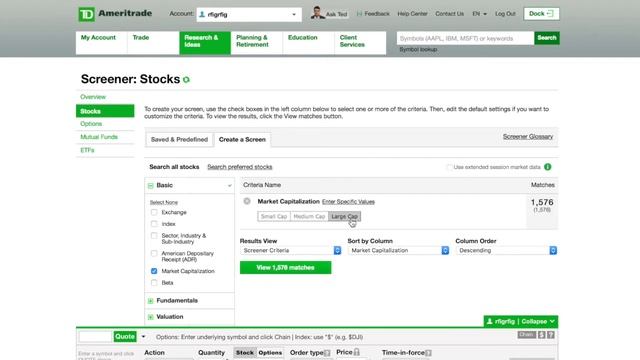
Task: Open the Results View dropdown
Action: (291, 251)
